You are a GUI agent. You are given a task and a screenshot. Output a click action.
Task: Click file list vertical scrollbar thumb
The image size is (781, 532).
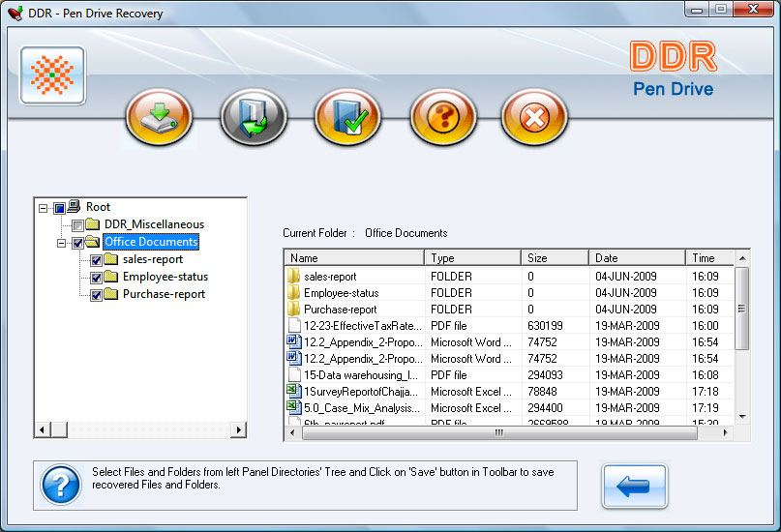coord(742,309)
